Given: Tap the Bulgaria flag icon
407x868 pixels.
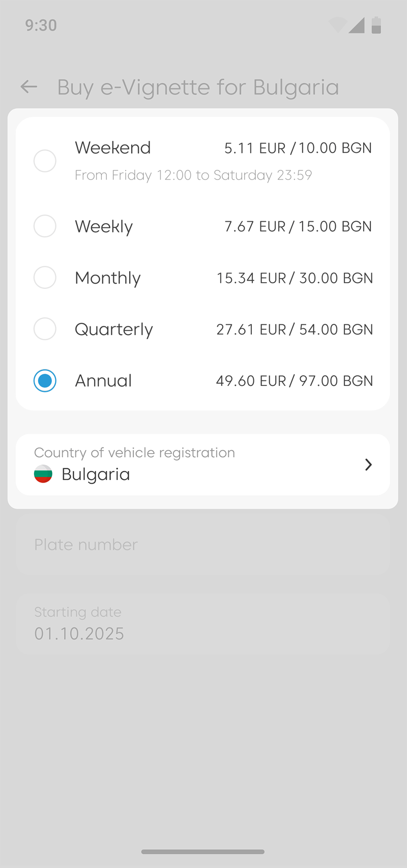Looking at the screenshot, I should point(43,474).
